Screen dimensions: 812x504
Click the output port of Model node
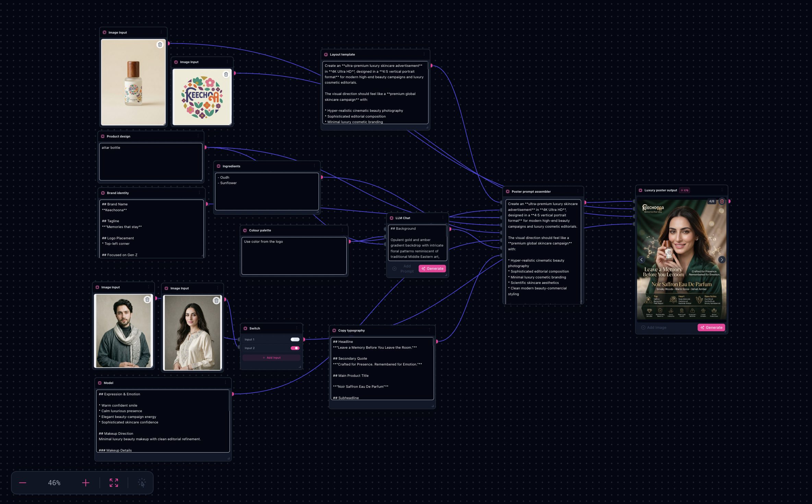coord(233,394)
